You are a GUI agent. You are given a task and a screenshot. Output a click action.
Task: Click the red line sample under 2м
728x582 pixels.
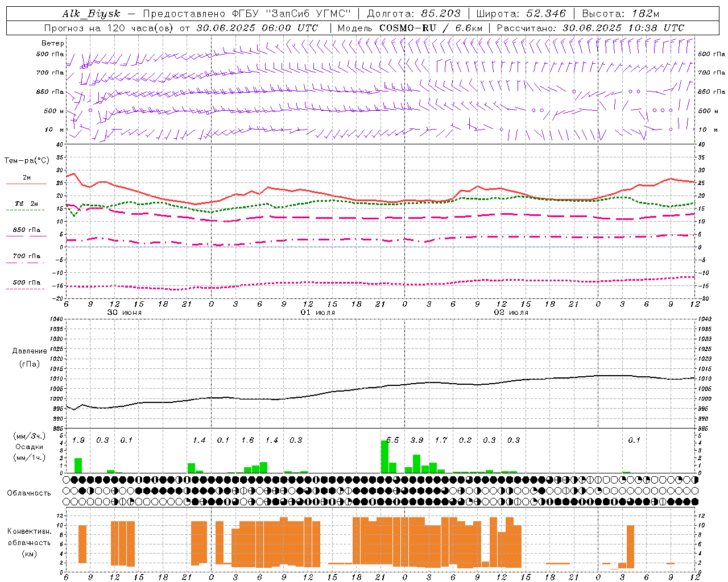tap(26, 184)
